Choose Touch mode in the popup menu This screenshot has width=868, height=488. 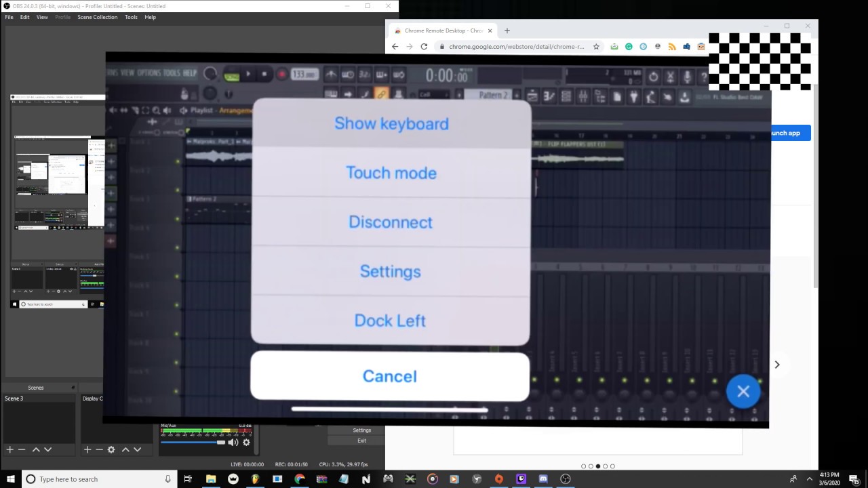pyautogui.click(x=391, y=173)
